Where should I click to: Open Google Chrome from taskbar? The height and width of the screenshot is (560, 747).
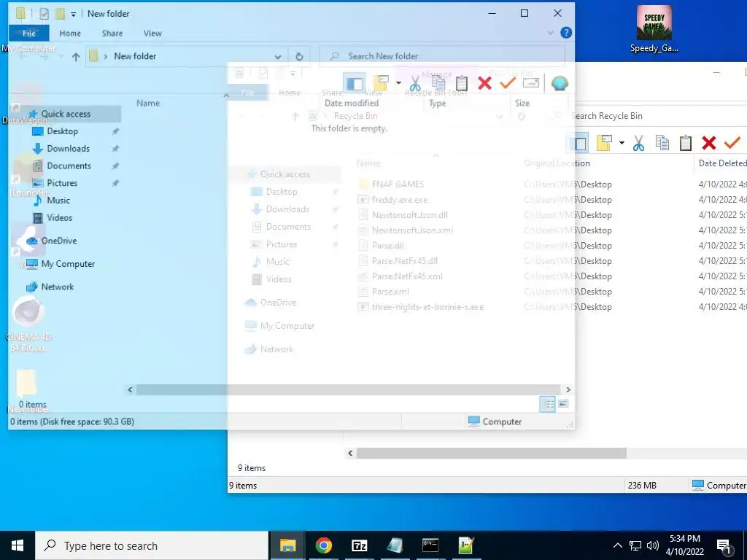[323, 545]
